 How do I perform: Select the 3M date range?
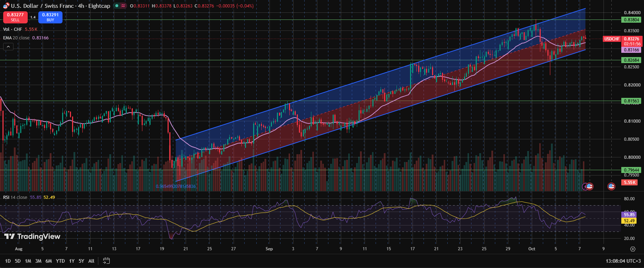[38, 261]
